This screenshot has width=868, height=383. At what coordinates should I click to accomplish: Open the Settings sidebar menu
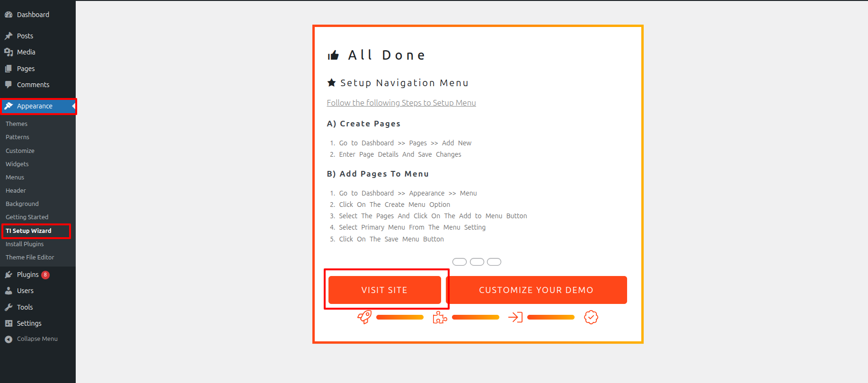pos(29,323)
